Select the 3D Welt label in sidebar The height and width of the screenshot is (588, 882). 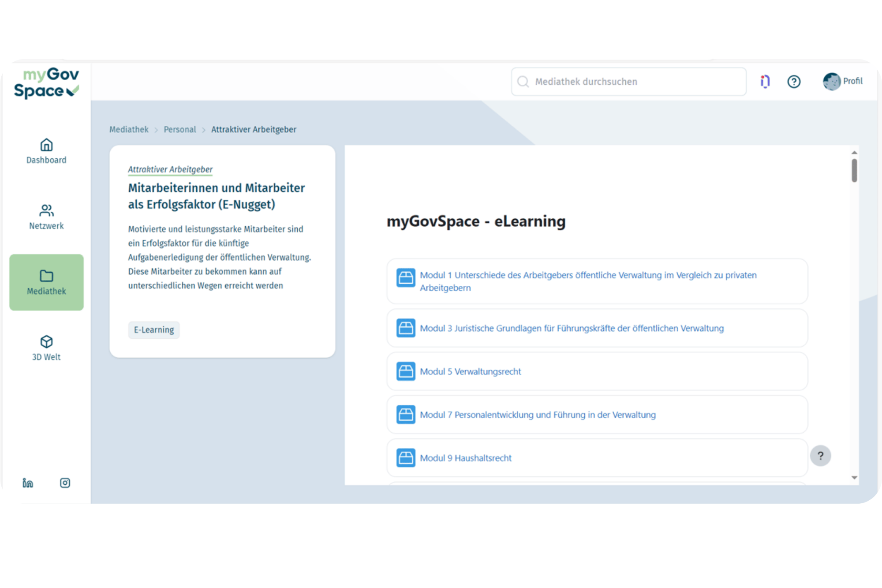46,357
